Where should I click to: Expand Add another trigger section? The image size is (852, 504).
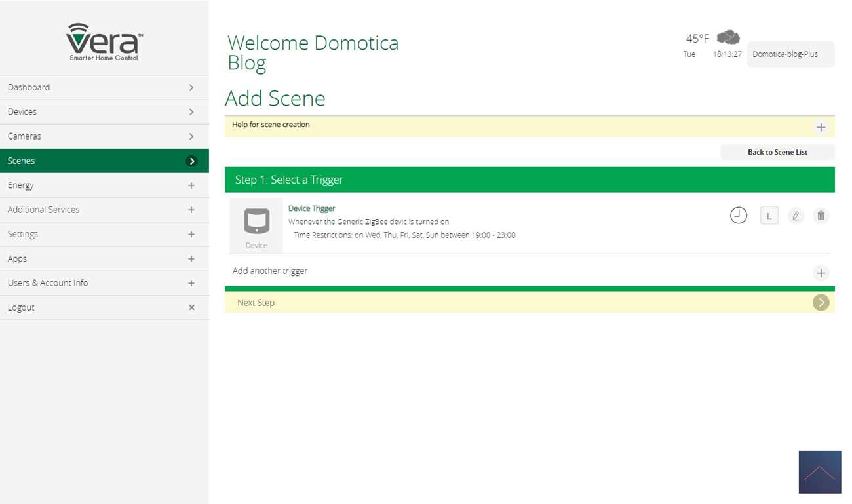click(821, 273)
